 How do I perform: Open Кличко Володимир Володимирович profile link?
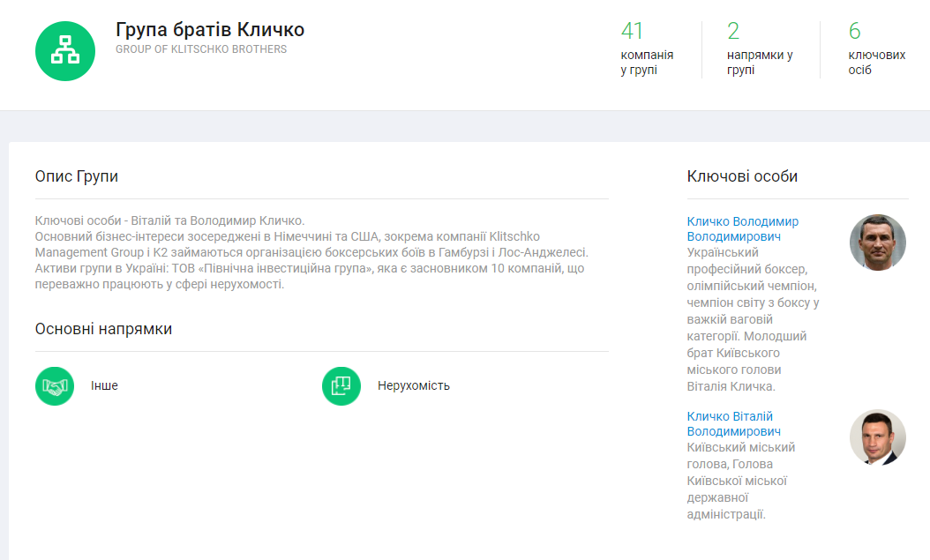pyautogui.click(x=742, y=229)
